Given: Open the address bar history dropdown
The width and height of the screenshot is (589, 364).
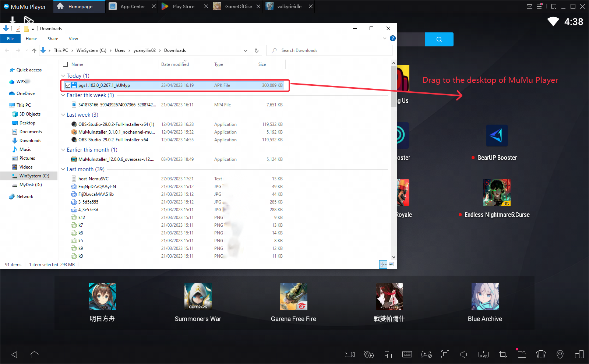Looking at the screenshot, I should 246,51.
